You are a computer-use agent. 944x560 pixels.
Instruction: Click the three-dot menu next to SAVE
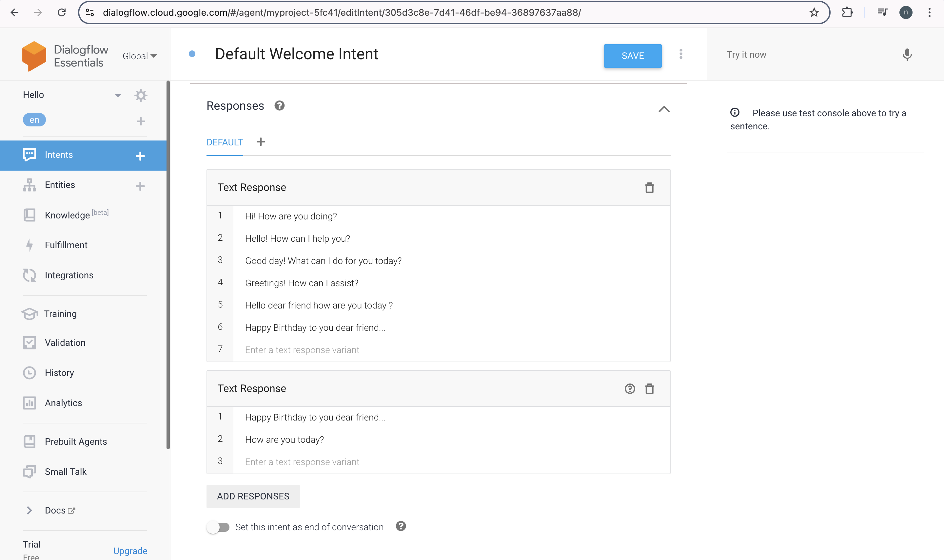click(680, 55)
